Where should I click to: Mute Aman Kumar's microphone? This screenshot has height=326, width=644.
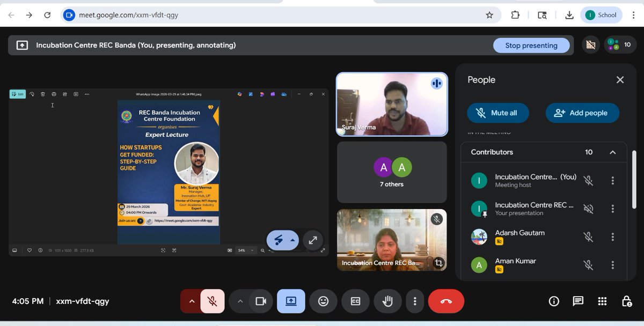[x=589, y=265]
